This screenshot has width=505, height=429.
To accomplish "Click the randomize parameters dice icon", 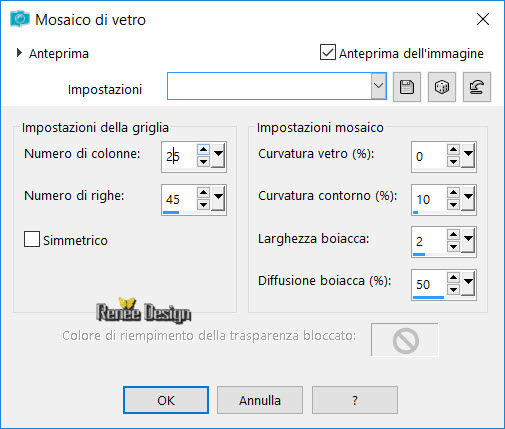I will point(442,87).
